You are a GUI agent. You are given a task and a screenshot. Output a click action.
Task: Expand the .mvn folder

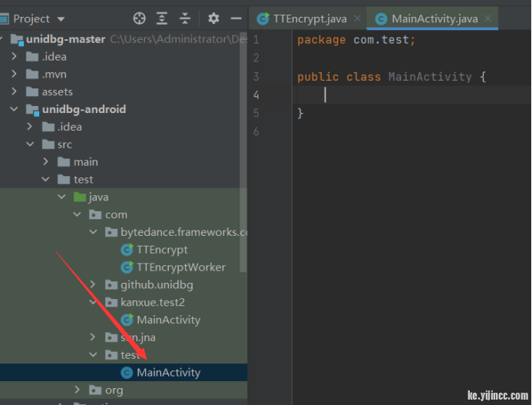14,74
